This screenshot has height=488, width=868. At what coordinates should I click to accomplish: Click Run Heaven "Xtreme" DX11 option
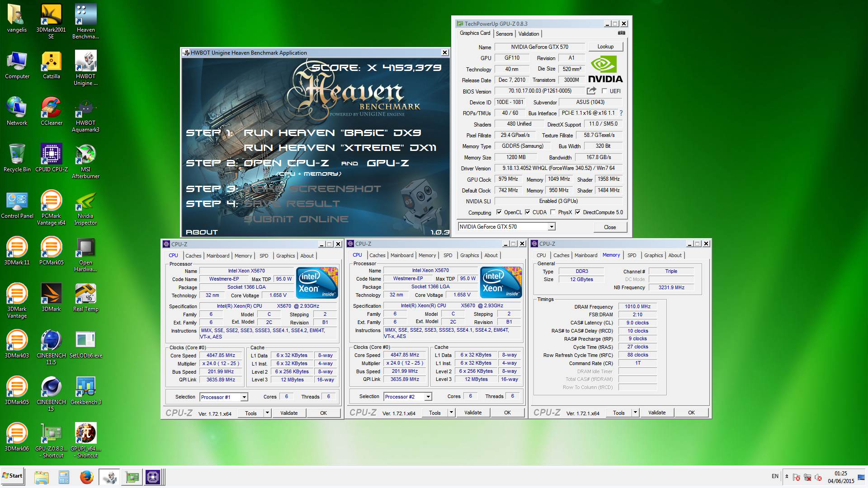pyautogui.click(x=340, y=148)
